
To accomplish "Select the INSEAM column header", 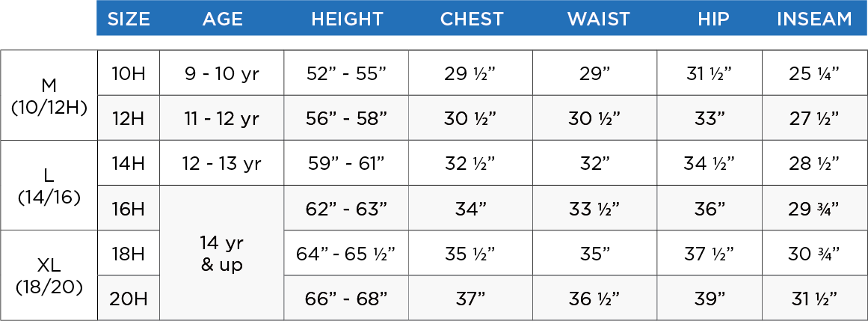I will pos(814,19).
